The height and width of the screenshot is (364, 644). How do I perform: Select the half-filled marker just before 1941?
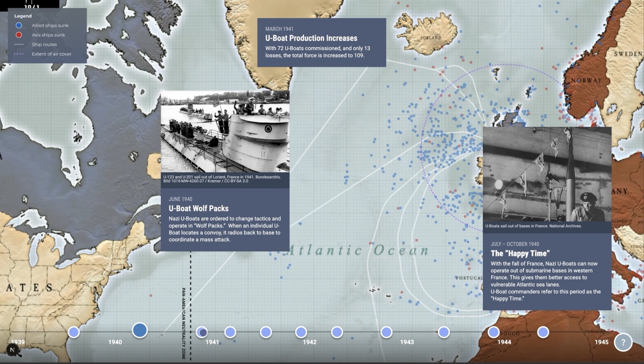(x=202, y=332)
